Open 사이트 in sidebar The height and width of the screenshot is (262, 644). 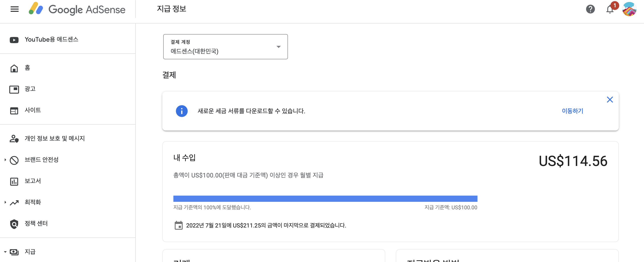point(33,110)
